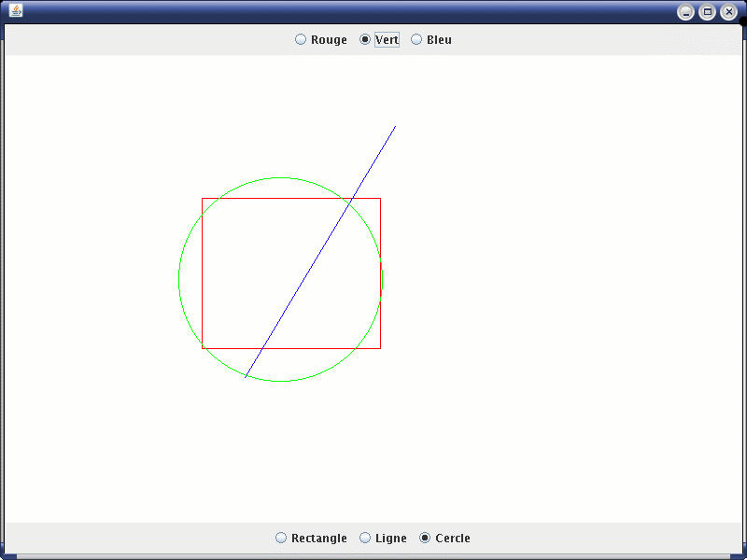Screen dimensions: 747x560
Task: Maximize the drawing window
Action: 707,12
